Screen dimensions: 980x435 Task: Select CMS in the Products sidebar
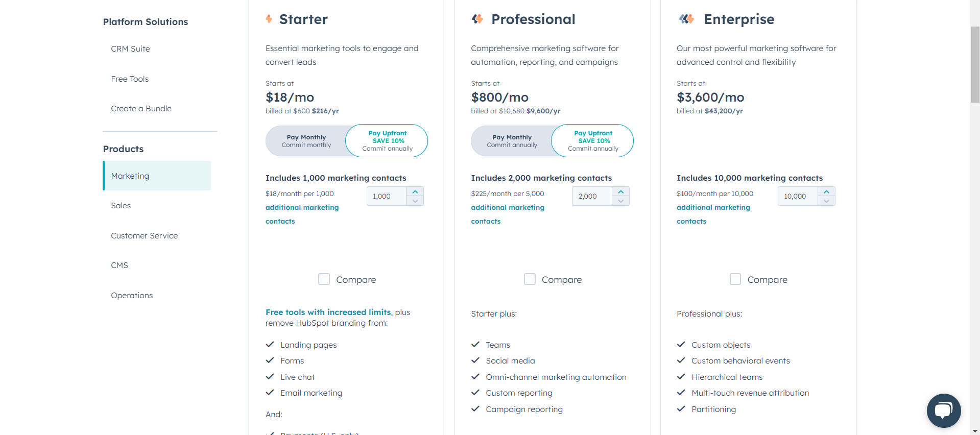(x=119, y=265)
